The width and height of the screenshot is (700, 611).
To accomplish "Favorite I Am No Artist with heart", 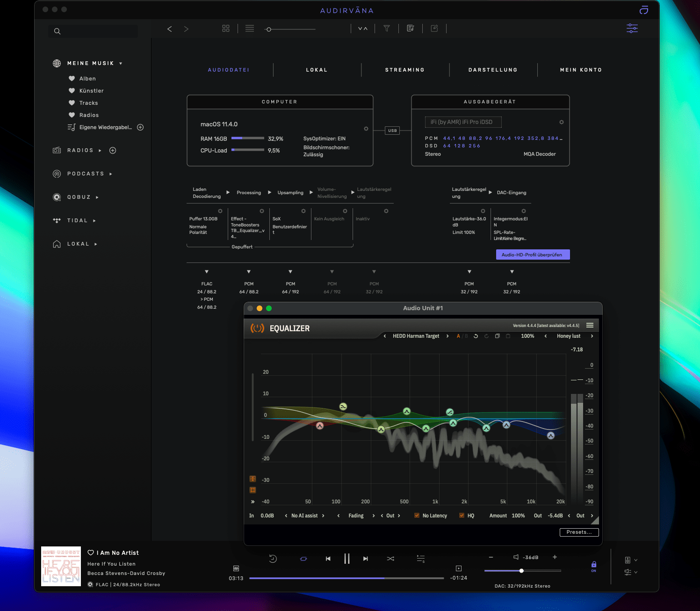I will pos(91,553).
